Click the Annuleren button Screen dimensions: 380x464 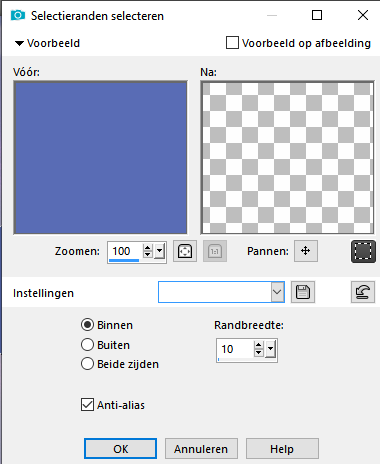coord(201,449)
